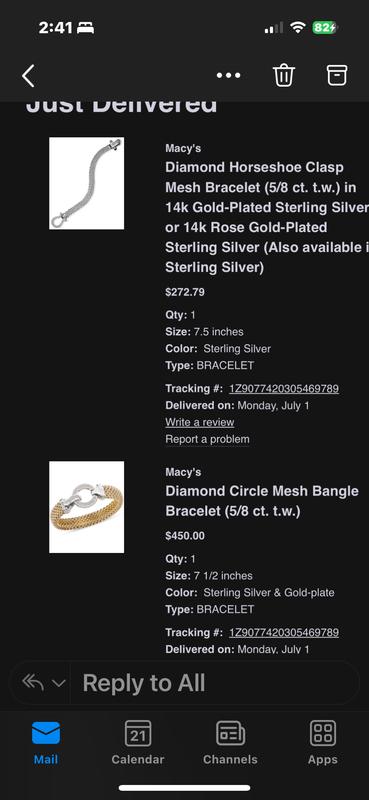
Task: Archive this email using the archive box icon
Action: pyautogui.click(x=337, y=76)
